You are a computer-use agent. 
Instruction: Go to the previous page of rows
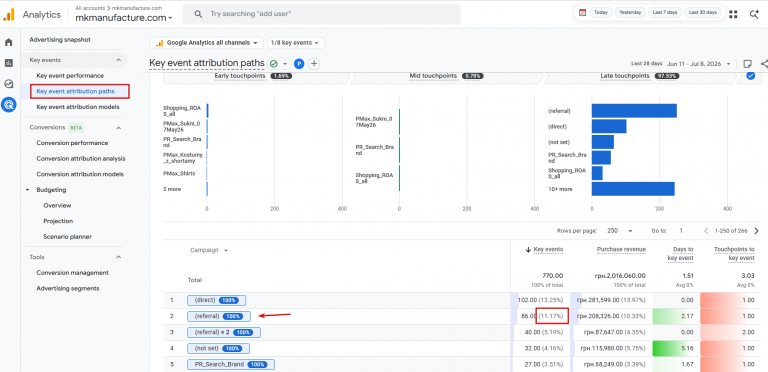point(706,231)
